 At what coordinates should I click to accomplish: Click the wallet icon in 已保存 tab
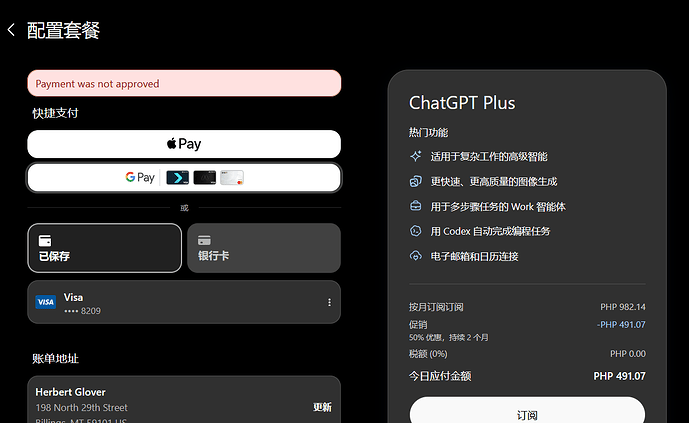45,240
